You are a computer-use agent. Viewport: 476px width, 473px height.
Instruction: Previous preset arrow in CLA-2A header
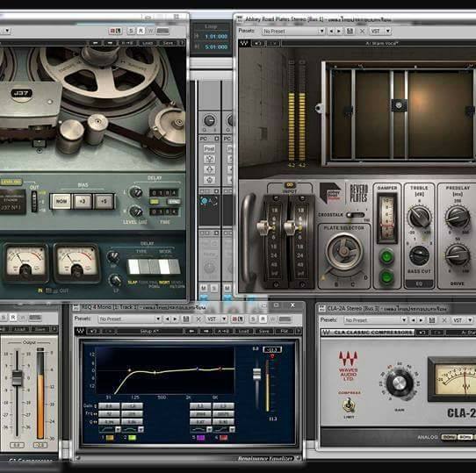[x=413, y=320]
